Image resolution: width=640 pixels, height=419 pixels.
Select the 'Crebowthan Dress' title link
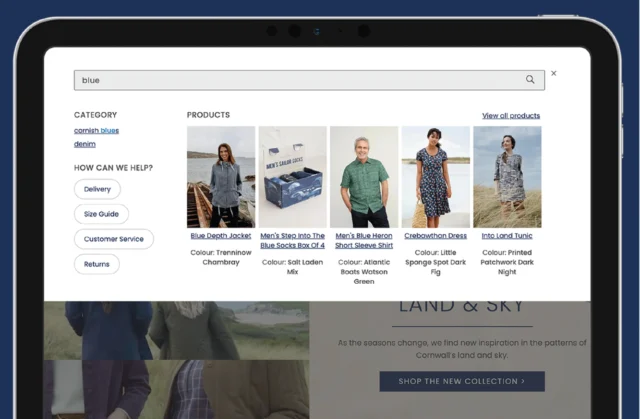point(435,236)
